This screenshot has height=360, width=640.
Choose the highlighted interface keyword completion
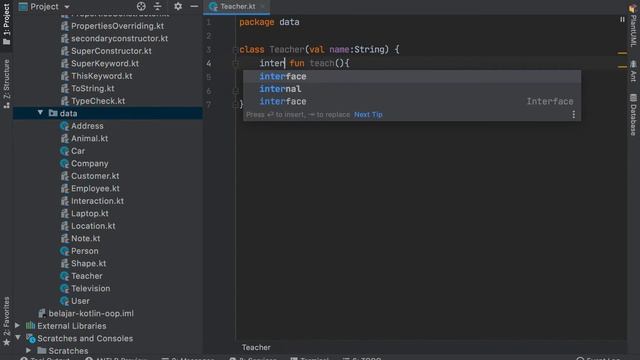tap(412, 76)
